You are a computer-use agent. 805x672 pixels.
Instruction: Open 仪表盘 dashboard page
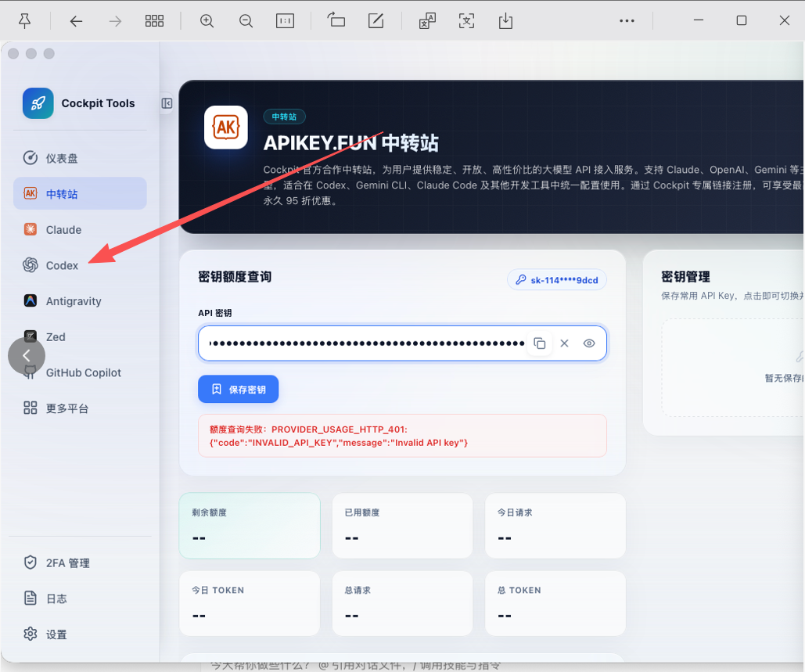(x=80, y=158)
